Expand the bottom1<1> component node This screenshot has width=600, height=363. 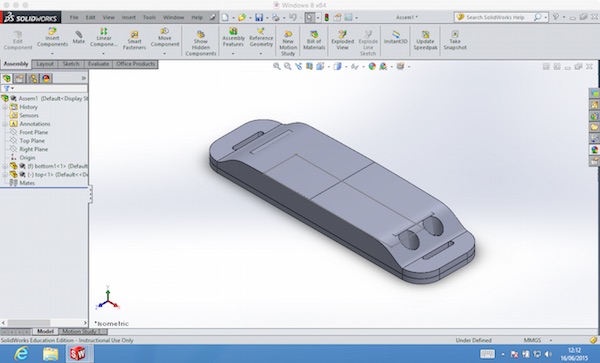[x=5, y=166]
